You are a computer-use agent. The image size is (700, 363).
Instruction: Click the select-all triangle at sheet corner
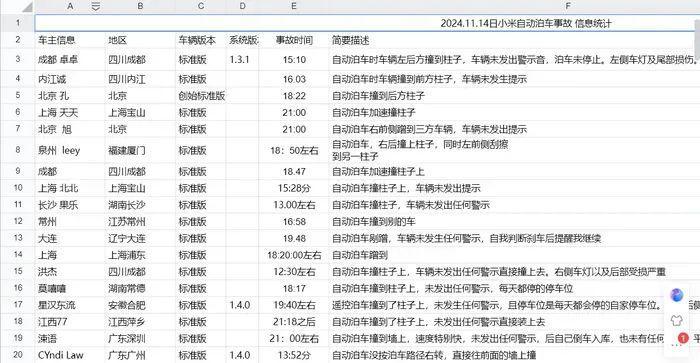point(28,7)
